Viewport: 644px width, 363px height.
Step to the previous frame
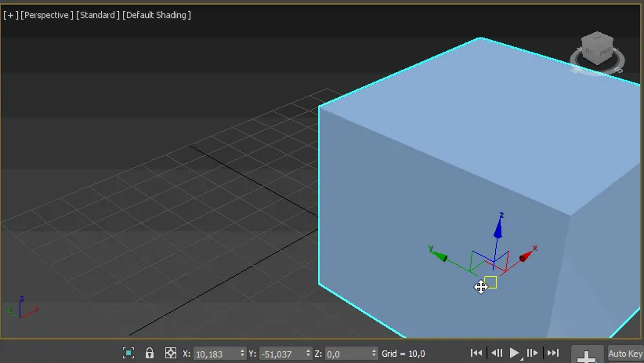point(496,354)
